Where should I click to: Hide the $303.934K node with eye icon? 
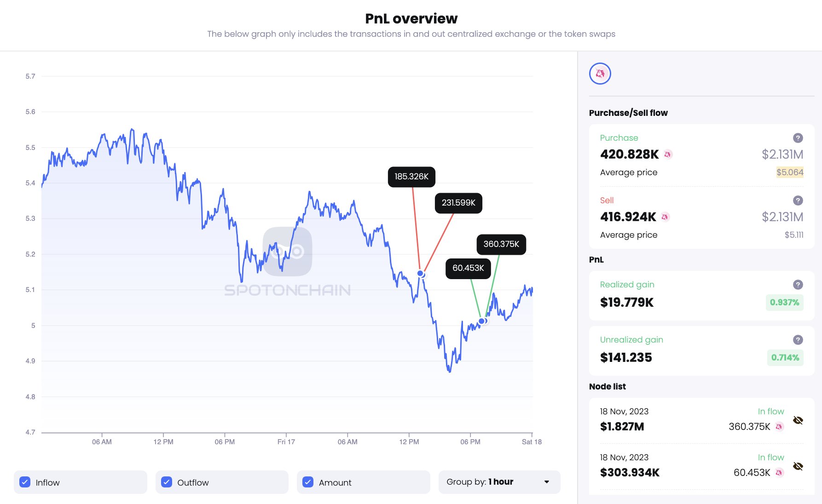[798, 466]
